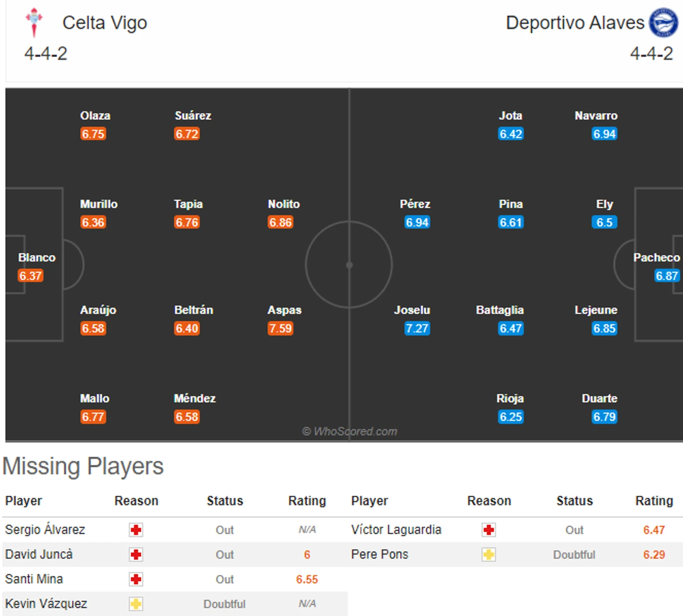Click the Deportivo Alaves club crest
The height and width of the screenshot is (616, 683).
(x=663, y=22)
